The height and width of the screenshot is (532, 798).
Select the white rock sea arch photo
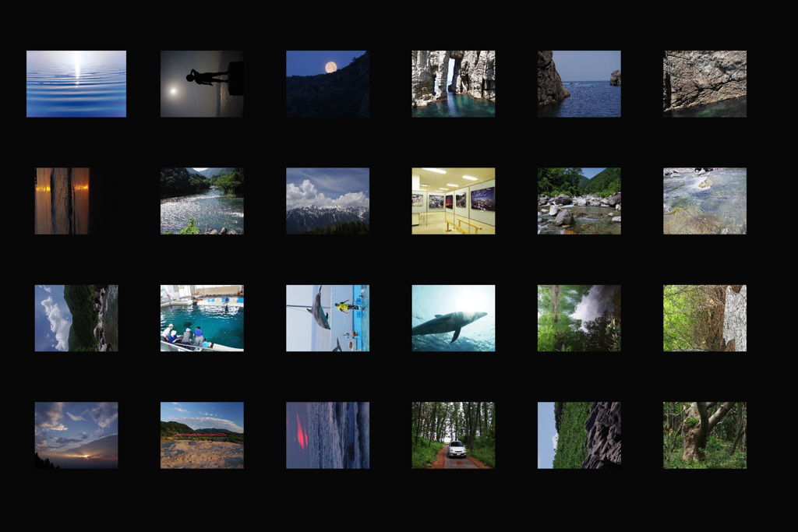[453, 84]
